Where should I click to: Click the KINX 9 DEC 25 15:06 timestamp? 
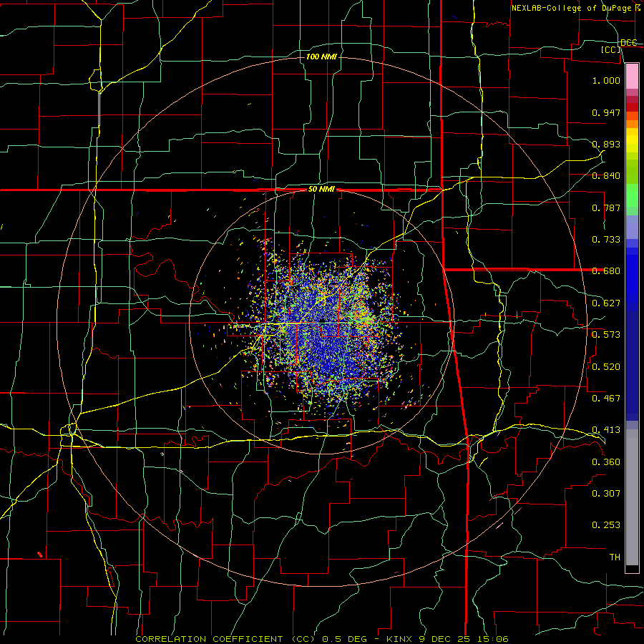(448, 639)
